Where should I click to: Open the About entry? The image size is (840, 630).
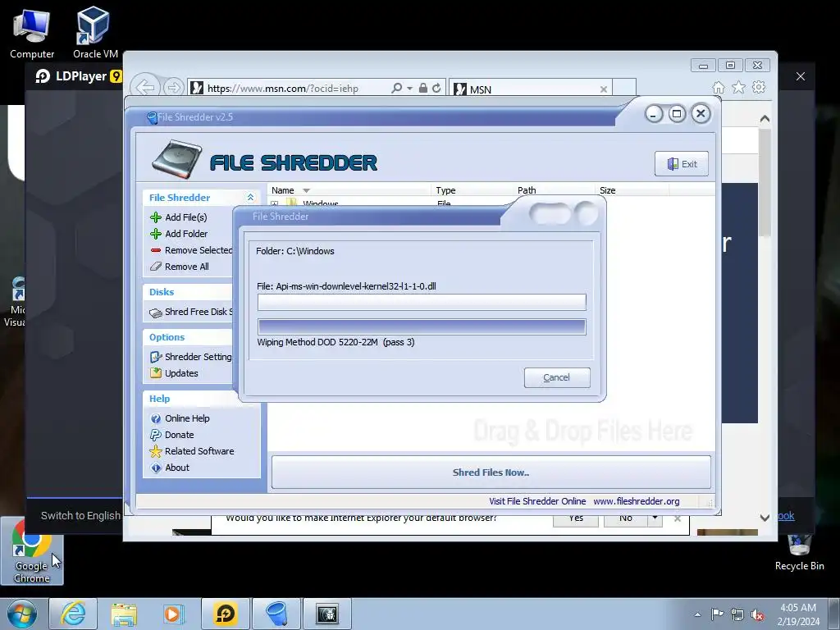pos(170,468)
